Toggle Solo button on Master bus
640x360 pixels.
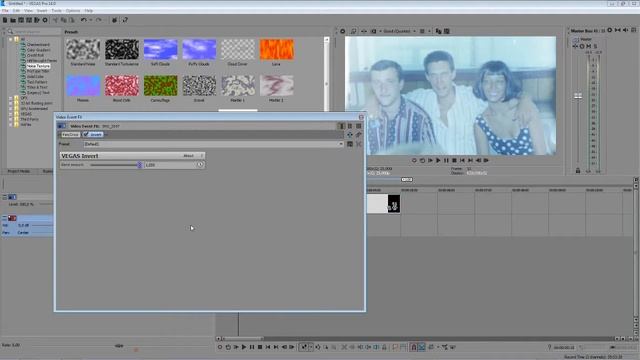pyautogui.click(x=596, y=46)
